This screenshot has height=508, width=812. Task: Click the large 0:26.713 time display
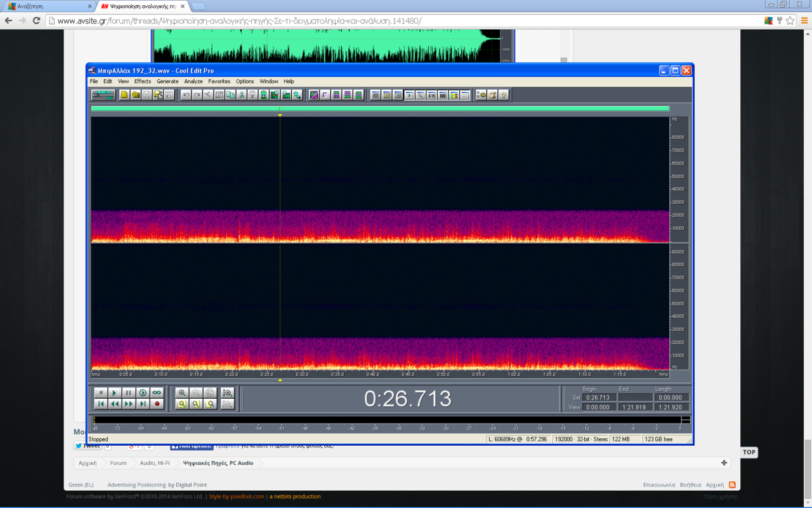408,399
